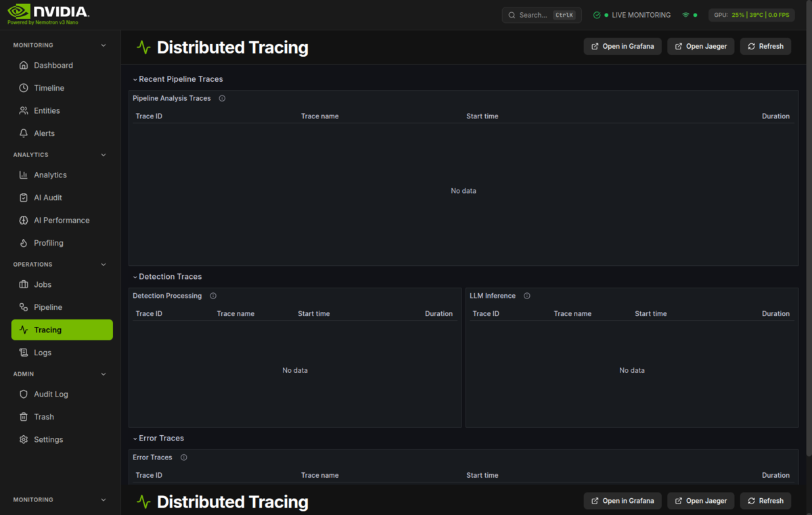Collapse the Detection Traces section
Image resolution: width=812 pixels, height=515 pixels.
[135, 277]
